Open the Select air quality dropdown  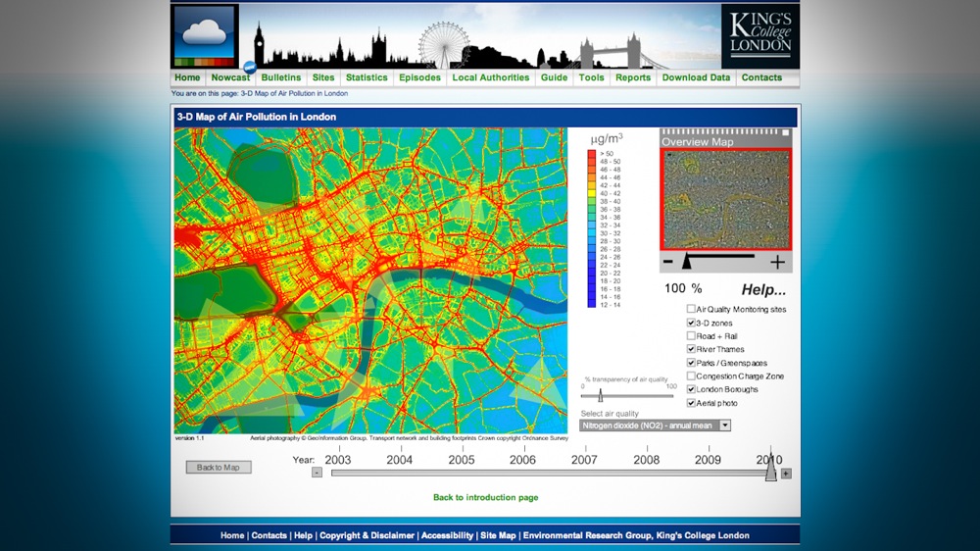(725, 426)
